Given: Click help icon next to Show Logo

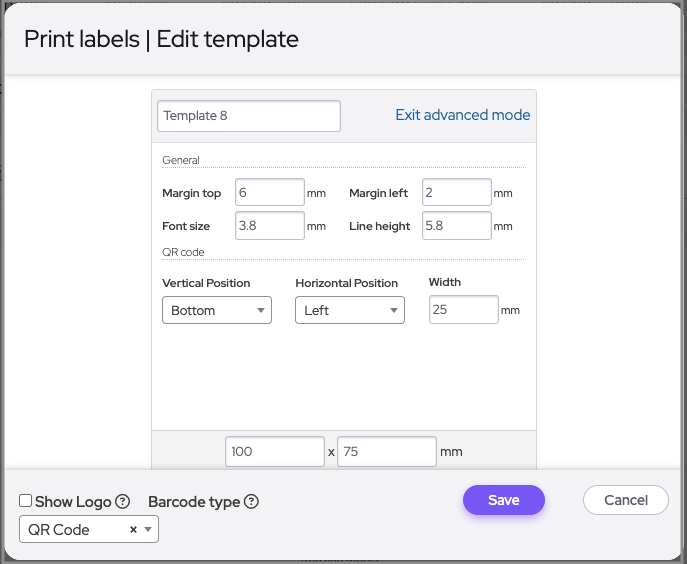Looking at the screenshot, I should 123,502.
